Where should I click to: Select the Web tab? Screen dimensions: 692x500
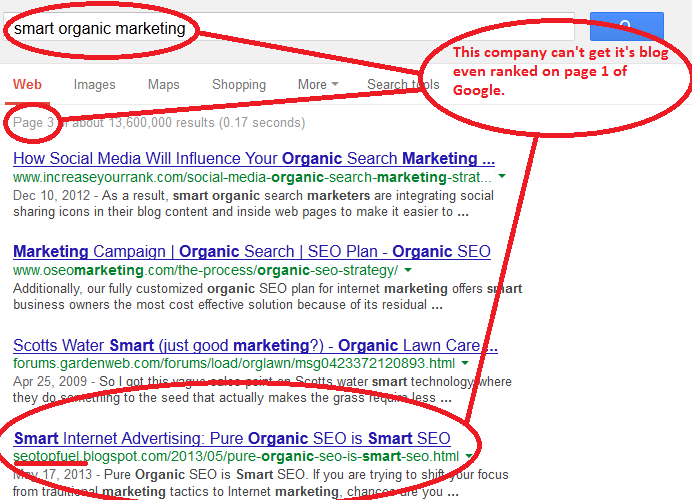(x=27, y=84)
